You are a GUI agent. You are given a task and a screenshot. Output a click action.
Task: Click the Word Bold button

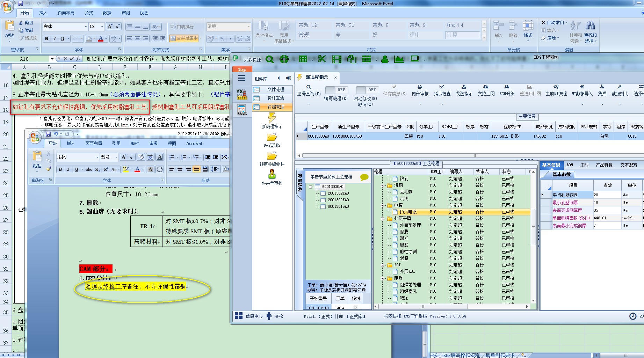[x=60, y=169]
